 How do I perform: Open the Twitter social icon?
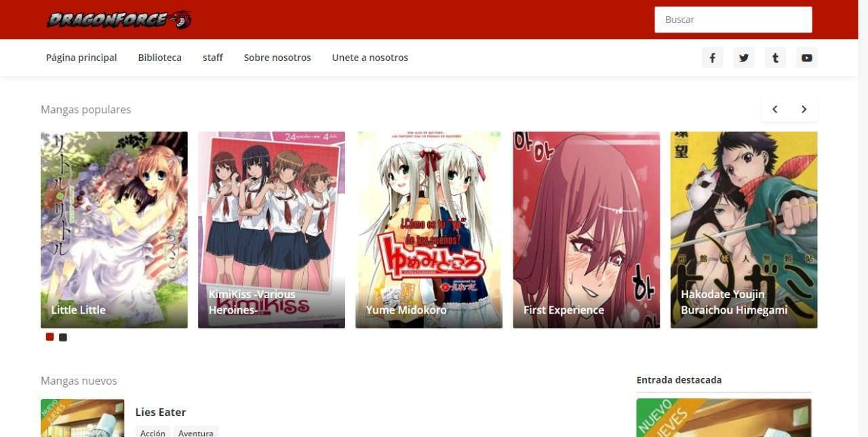click(744, 58)
